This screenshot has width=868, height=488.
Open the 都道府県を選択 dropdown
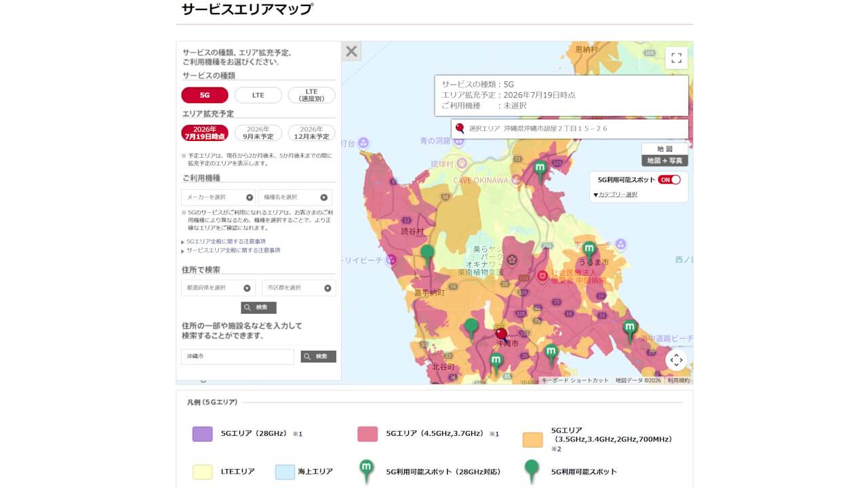(218, 287)
